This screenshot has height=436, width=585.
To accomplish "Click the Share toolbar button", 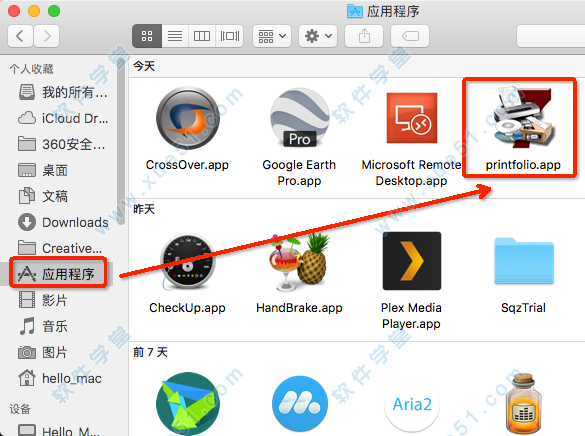I will [x=364, y=36].
